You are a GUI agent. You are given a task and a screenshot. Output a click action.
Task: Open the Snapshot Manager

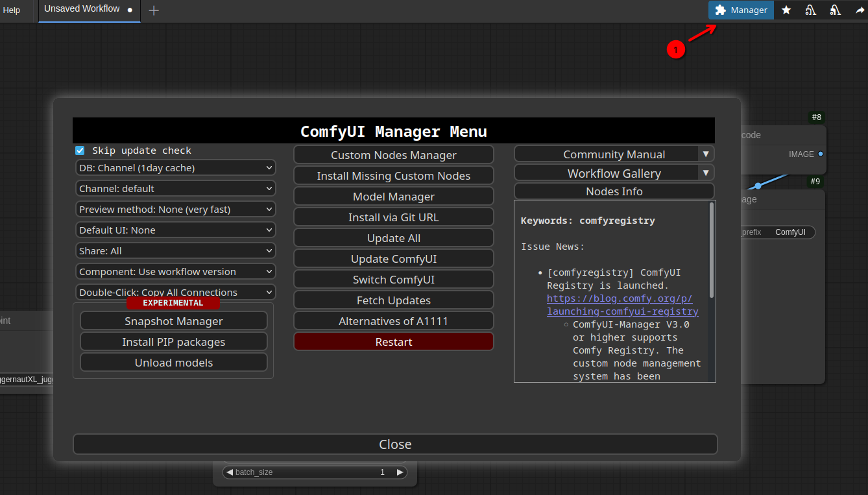tap(174, 321)
